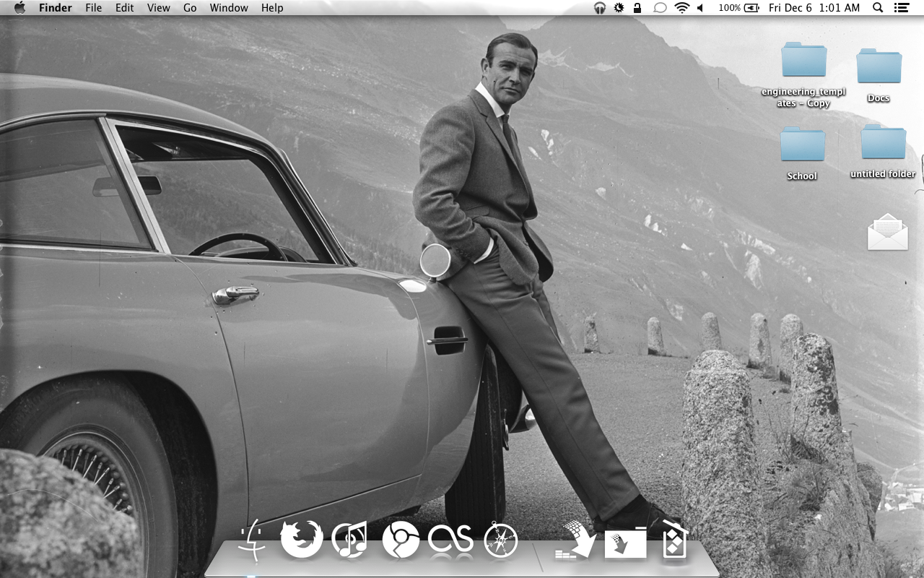The width and height of the screenshot is (924, 578).
Task: Open Notification Center list icon
Action: click(x=901, y=8)
